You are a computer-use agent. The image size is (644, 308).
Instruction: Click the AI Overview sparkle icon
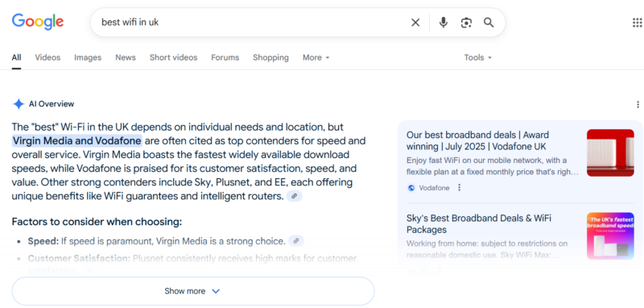tap(19, 104)
